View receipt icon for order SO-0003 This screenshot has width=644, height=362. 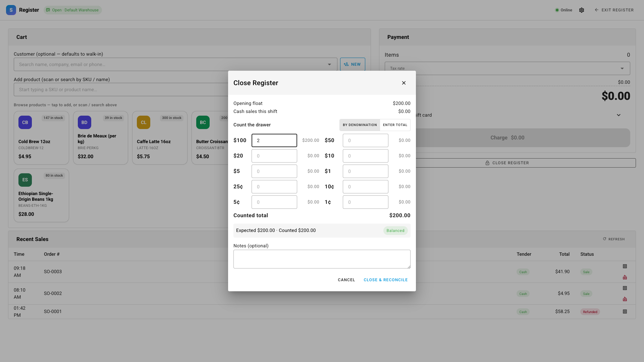pyautogui.click(x=625, y=266)
